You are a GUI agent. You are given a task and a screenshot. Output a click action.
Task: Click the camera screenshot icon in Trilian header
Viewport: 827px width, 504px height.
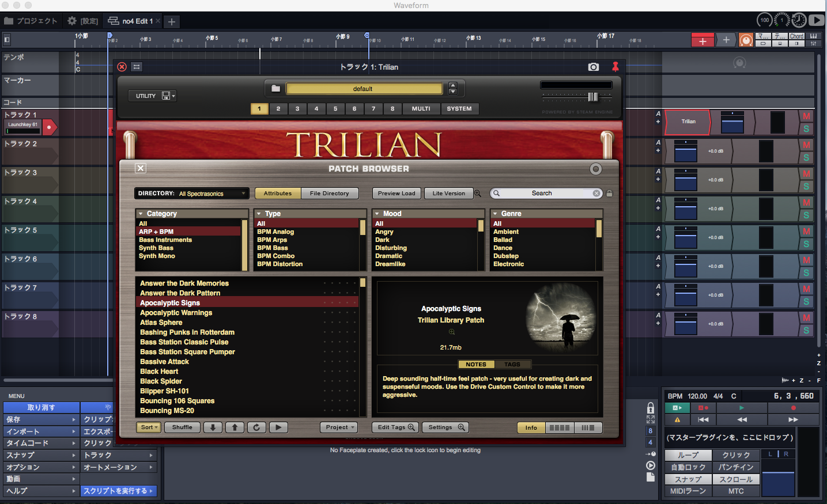(594, 67)
